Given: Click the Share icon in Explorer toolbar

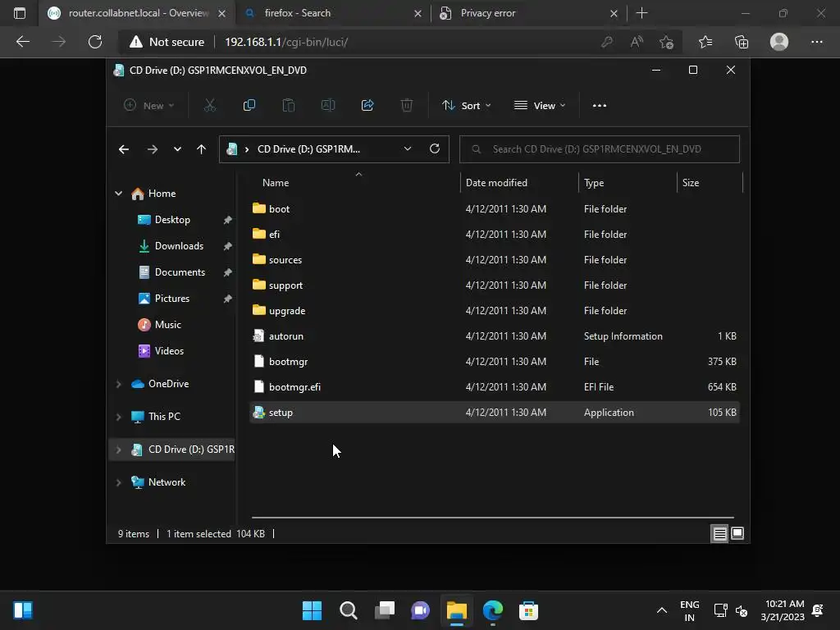Looking at the screenshot, I should pos(367,106).
